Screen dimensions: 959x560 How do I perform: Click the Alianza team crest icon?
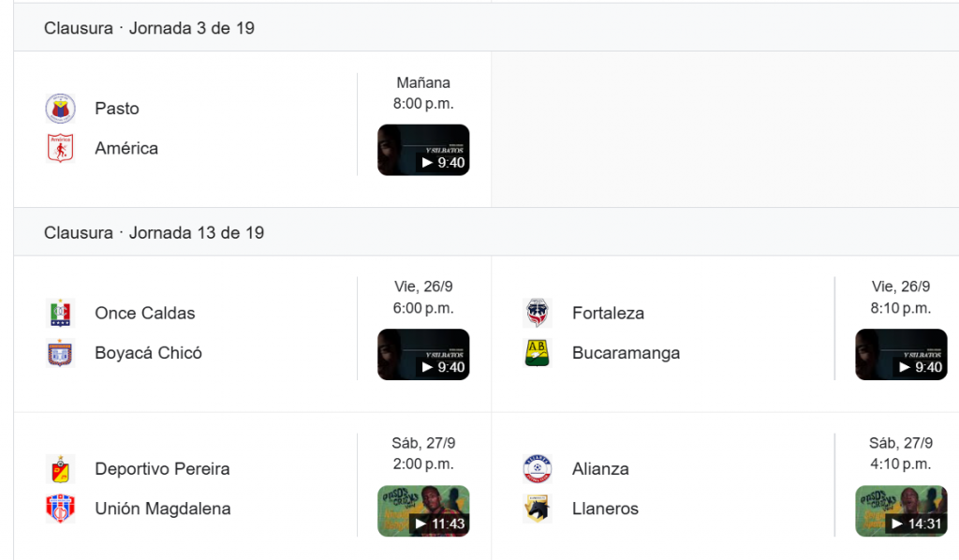point(538,469)
